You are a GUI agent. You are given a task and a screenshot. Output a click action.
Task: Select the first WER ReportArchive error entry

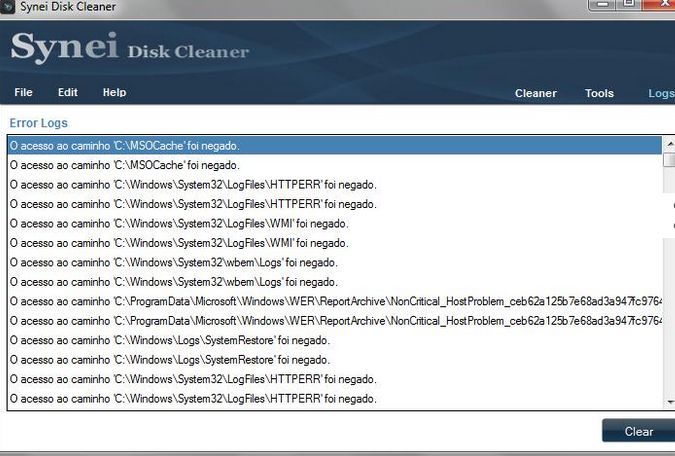click(x=335, y=301)
